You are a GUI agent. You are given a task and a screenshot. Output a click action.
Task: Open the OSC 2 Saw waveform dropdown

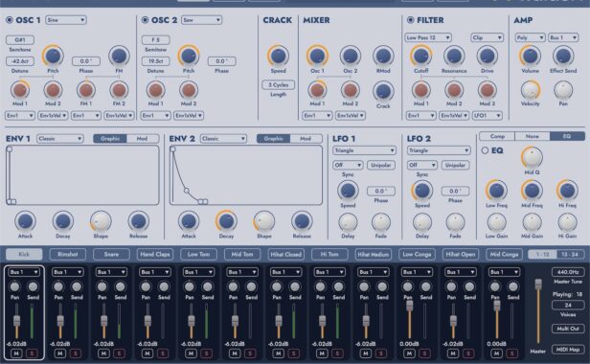(202, 20)
